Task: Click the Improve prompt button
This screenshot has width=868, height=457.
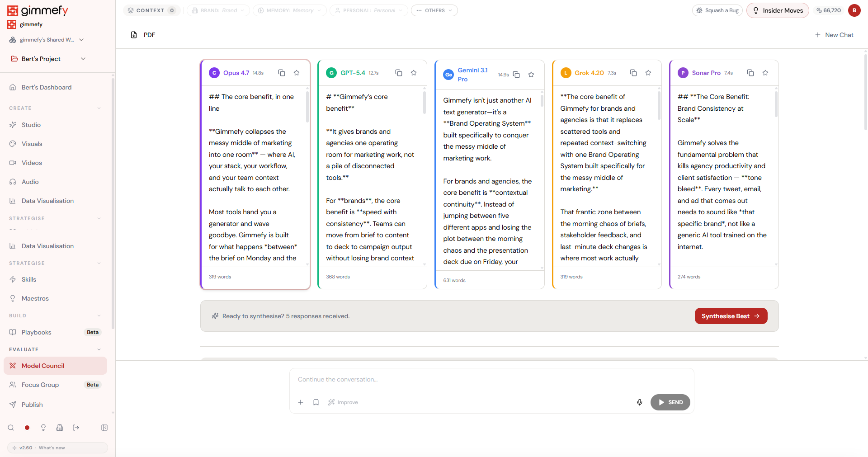Action: (x=343, y=402)
